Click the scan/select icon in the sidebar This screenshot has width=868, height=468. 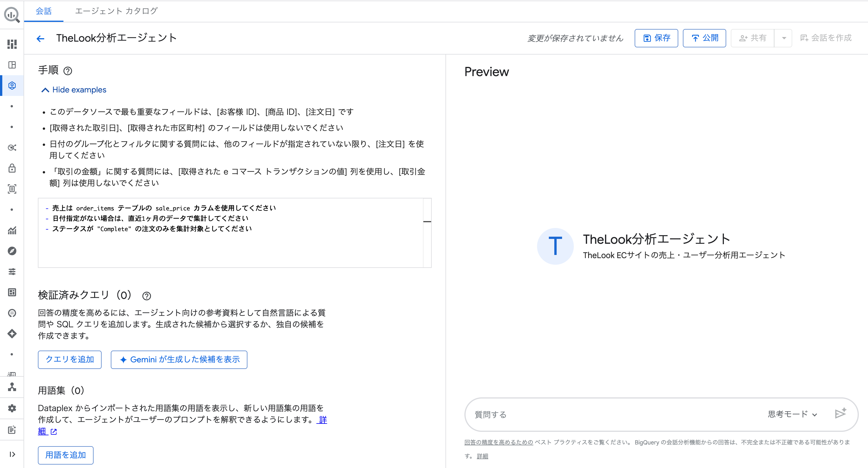tap(12, 189)
